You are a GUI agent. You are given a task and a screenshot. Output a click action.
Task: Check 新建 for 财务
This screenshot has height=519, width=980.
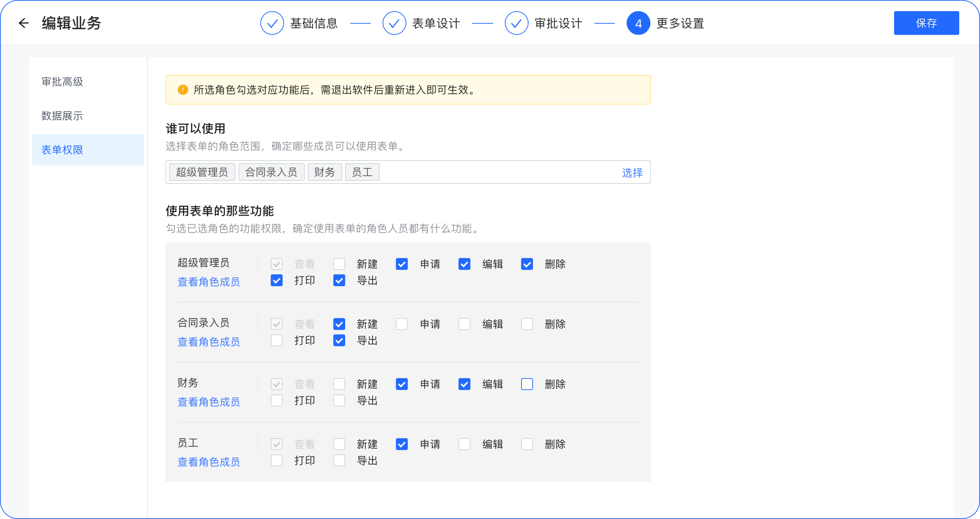(x=339, y=384)
